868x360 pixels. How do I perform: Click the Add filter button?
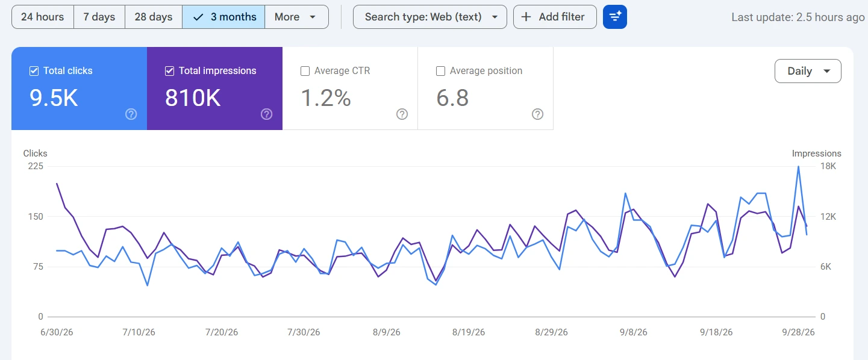pos(555,17)
